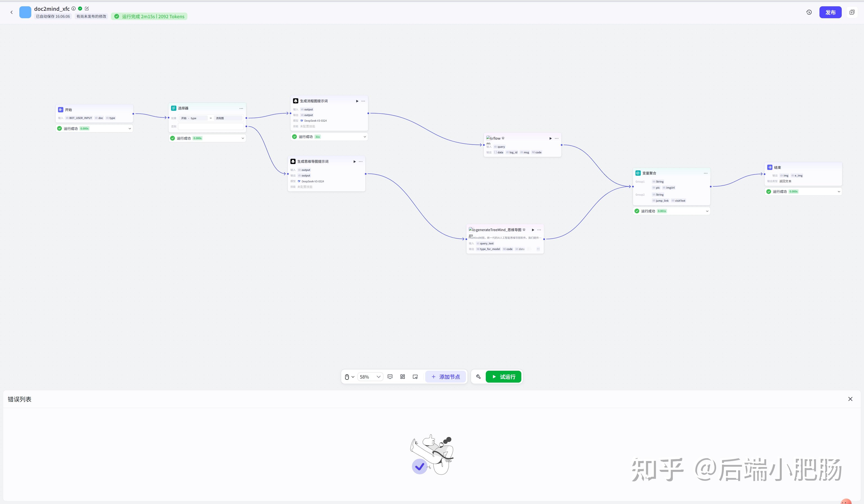The width and height of the screenshot is (864, 504).
Task: Click the edit workflow name pencil icon
Action: pos(87,9)
